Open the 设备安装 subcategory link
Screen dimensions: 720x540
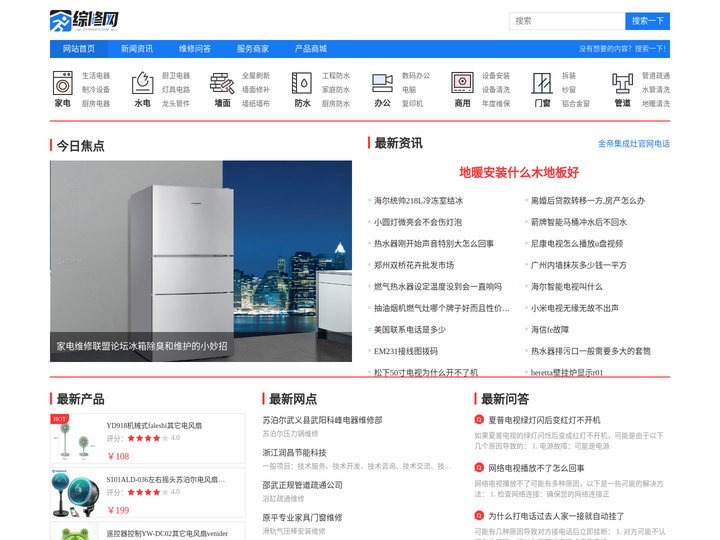496,76
